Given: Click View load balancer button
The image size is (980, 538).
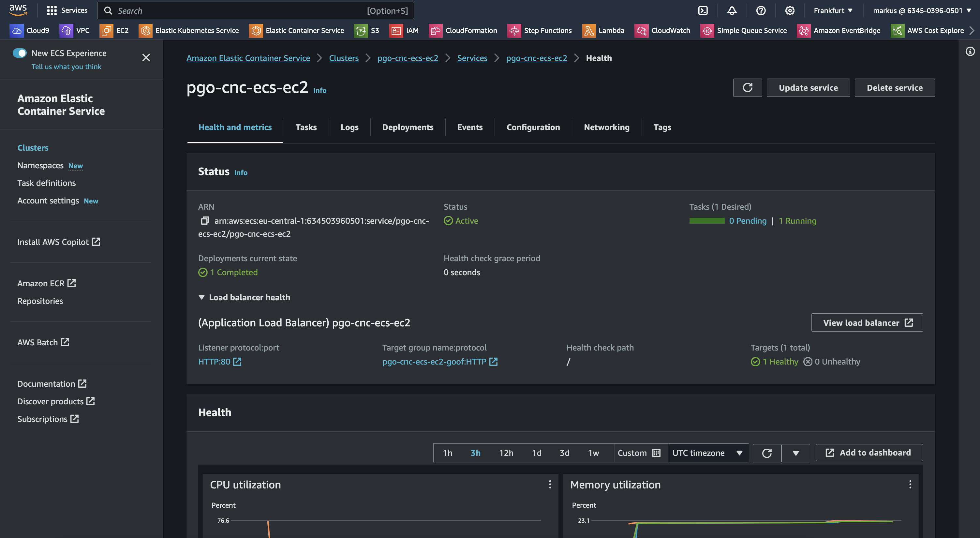Looking at the screenshot, I should [867, 323].
